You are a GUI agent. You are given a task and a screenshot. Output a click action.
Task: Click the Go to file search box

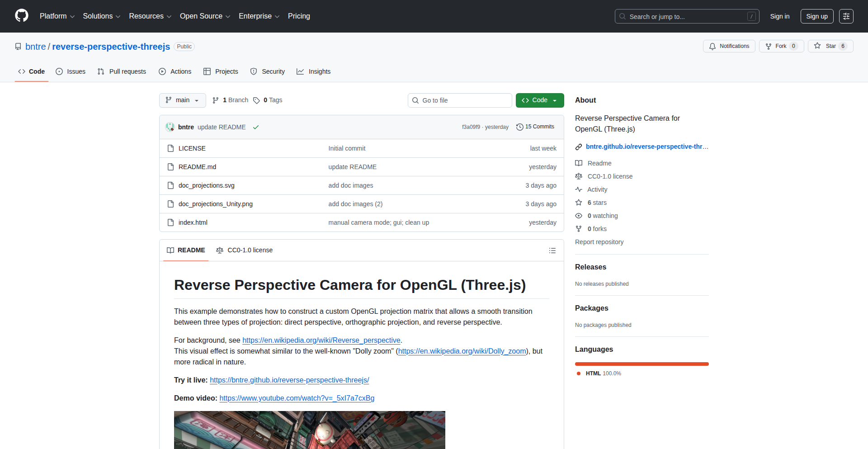(x=460, y=100)
